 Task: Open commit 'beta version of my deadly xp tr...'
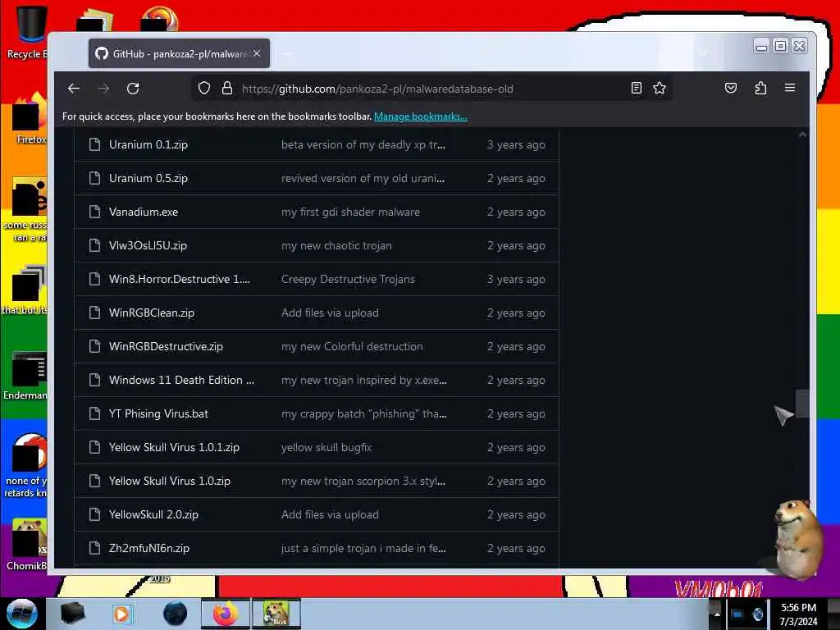tap(363, 144)
